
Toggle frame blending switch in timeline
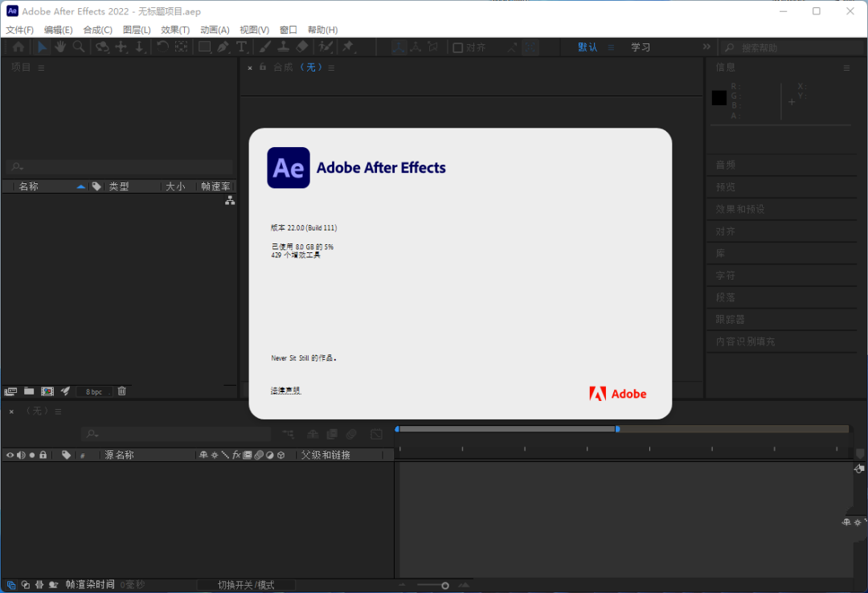[x=332, y=434]
